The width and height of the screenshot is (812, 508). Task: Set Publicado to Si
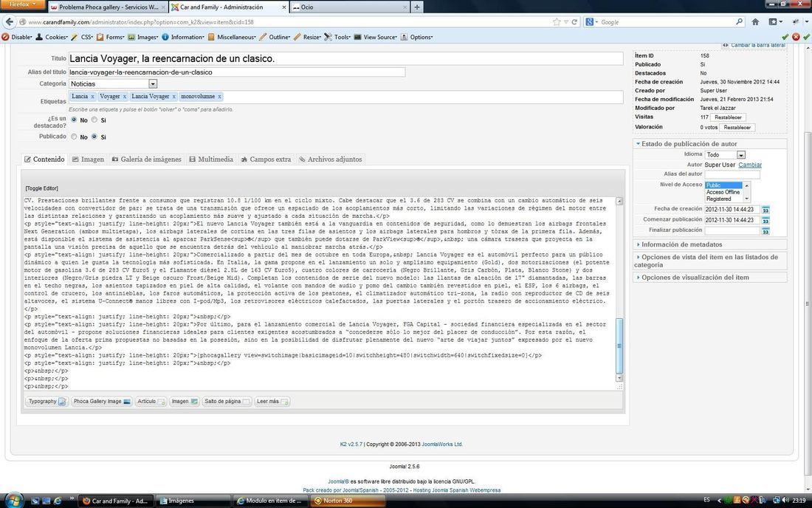click(x=94, y=137)
